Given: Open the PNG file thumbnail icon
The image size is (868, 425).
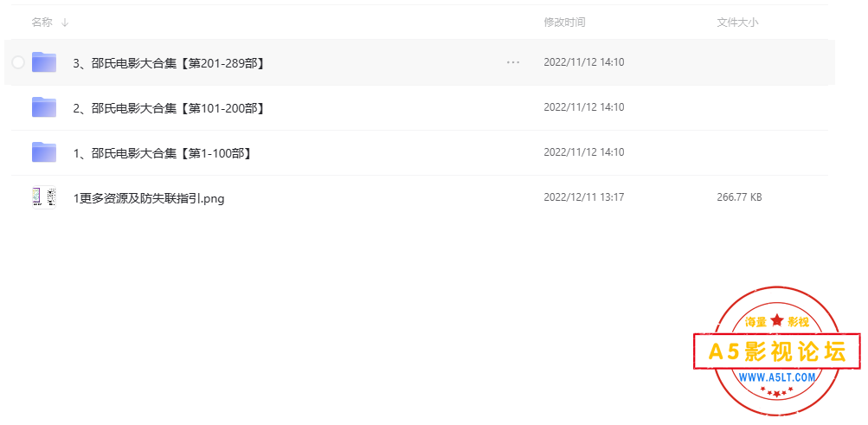Looking at the screenshot, I should click(x=44, y=197).
